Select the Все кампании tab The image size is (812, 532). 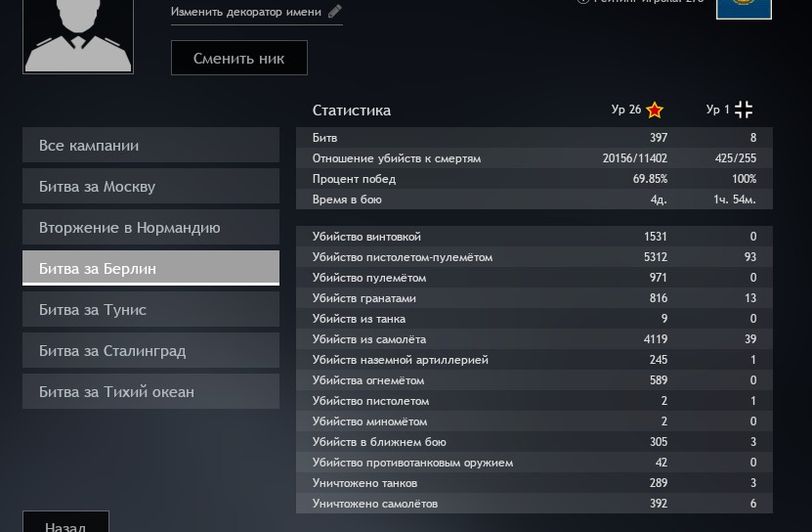(150, 146)
